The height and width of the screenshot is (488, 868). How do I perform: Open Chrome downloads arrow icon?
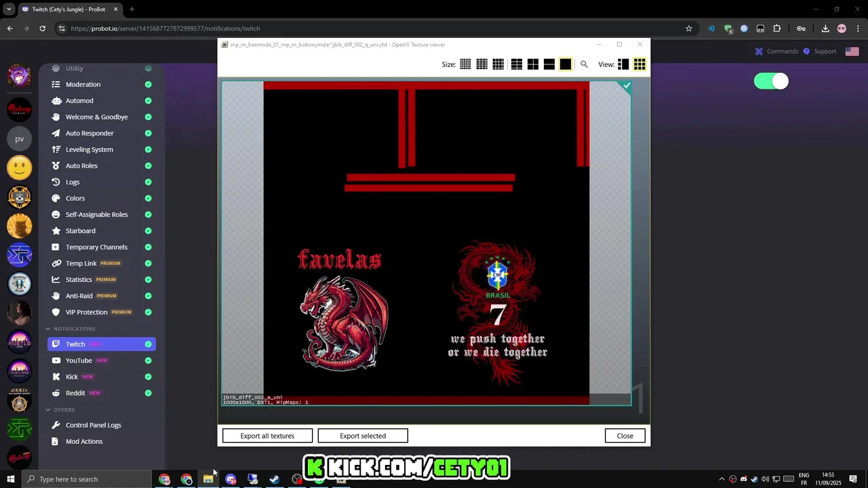tap(825, 28)
